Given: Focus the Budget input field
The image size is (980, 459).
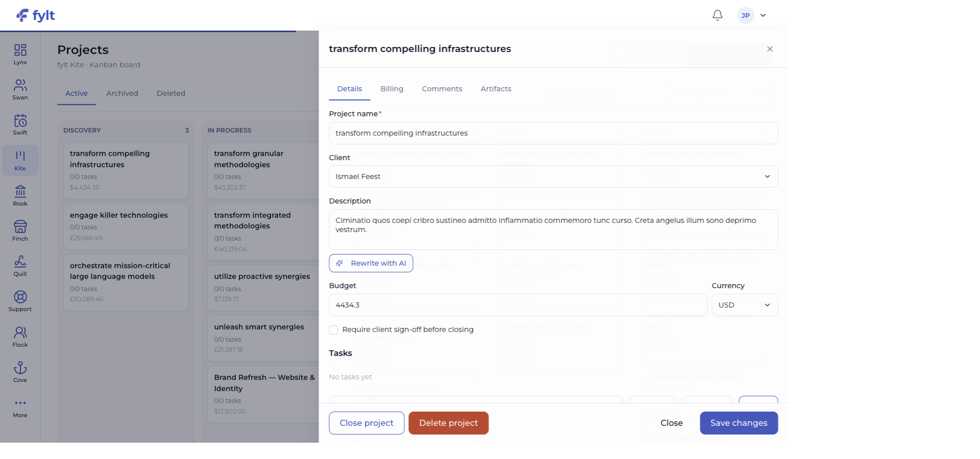Looking at the screenshot, I should pos(518,305).
